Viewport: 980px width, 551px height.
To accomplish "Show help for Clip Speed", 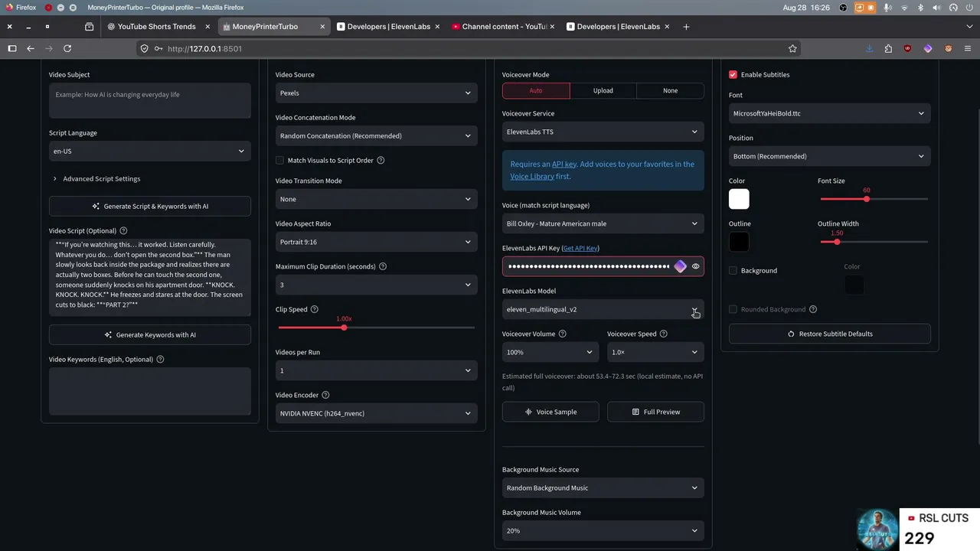I will [314, 309].
